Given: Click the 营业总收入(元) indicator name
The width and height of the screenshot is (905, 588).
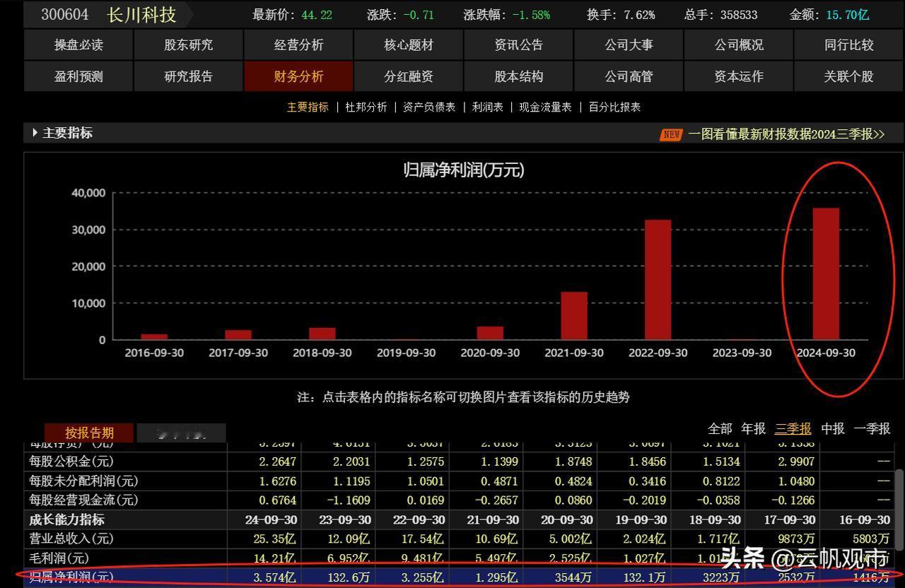Looking at the screenshot, I should pos(71,539).
